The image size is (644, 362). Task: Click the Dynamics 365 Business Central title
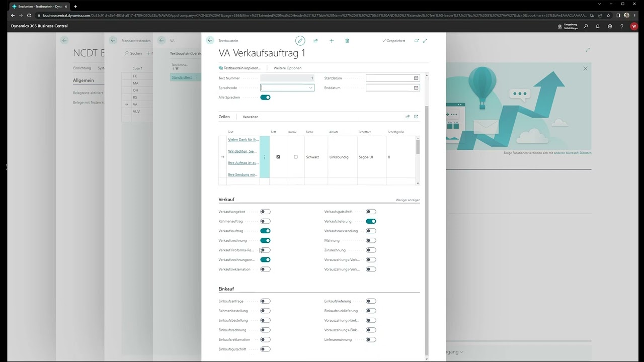pos(39,26)
